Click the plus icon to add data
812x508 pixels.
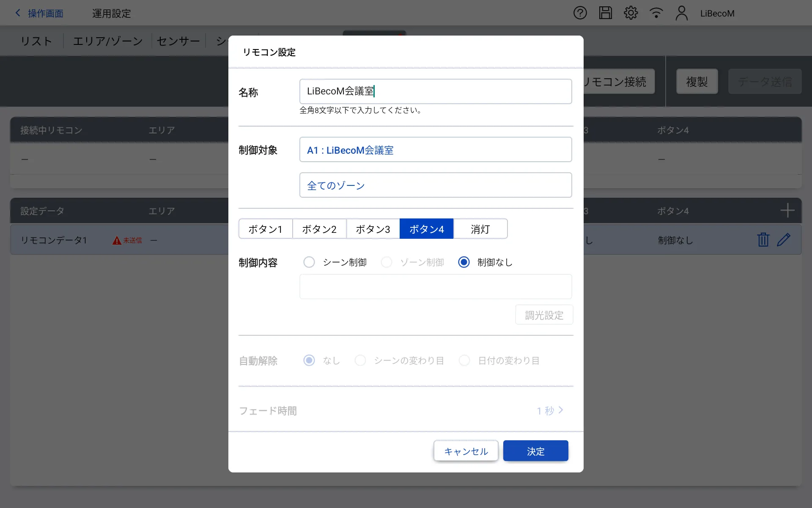point(787,210)
